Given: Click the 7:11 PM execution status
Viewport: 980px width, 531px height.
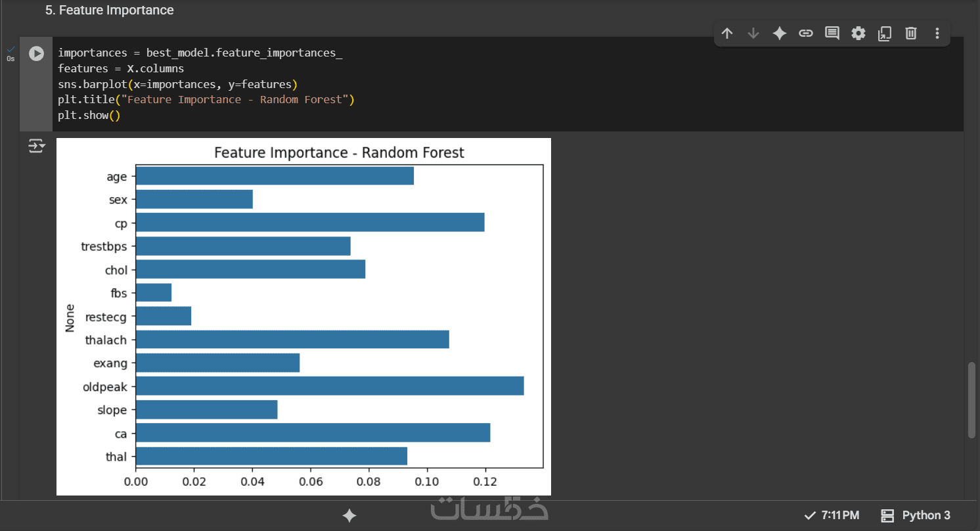Looking at the screenshot, I should point(832,515).
